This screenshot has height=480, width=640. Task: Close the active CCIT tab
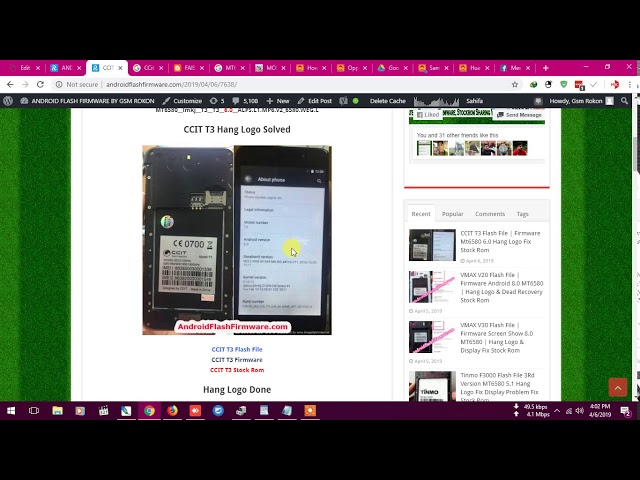coord(120,68)
